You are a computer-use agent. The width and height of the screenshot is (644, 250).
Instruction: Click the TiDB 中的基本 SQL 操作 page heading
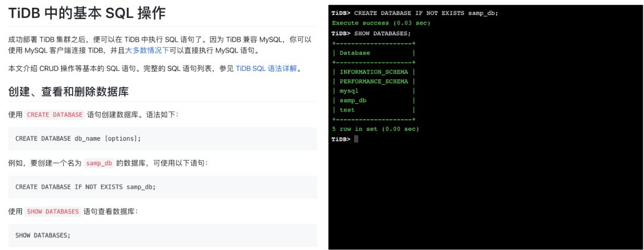click(86, 13)
